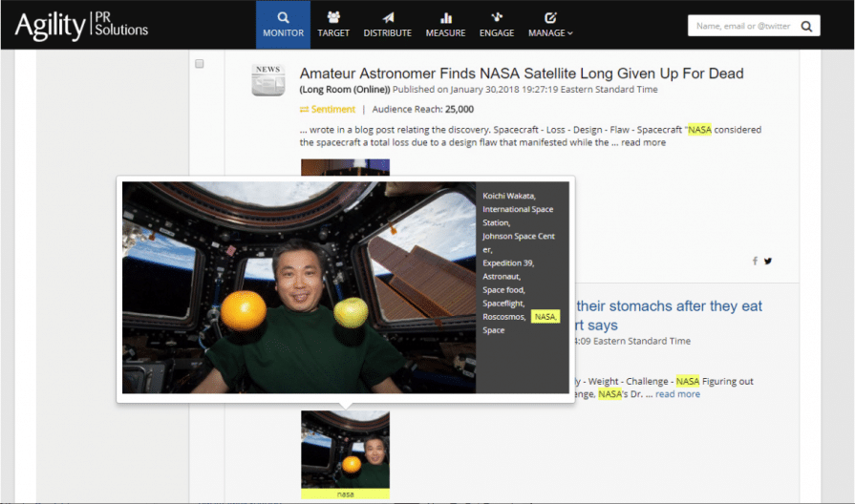Open the cropped thumbnail under the first article
Screen dimensions: 855x504
pyautogui.click(x=345, y=167)
